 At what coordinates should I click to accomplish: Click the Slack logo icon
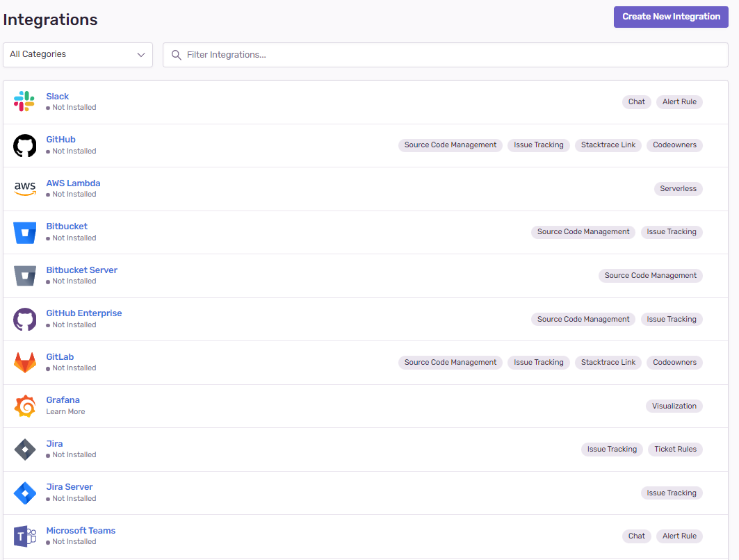point(24,101)
